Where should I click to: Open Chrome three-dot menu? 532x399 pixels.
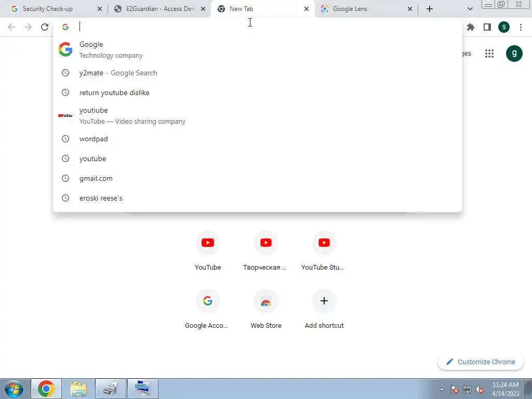(521, 27)
